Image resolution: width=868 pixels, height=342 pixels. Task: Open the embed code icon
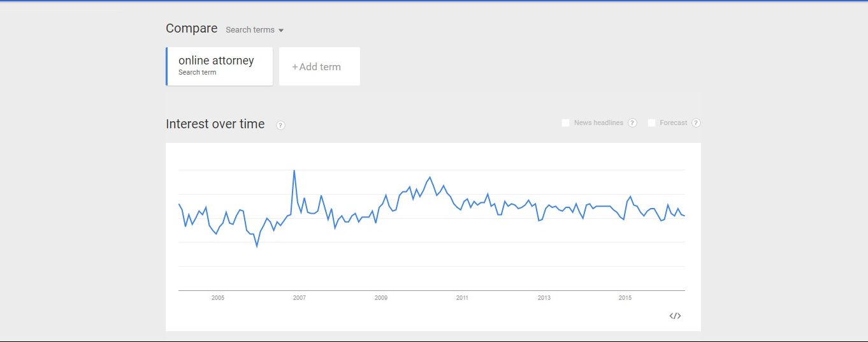pos(676,316)
